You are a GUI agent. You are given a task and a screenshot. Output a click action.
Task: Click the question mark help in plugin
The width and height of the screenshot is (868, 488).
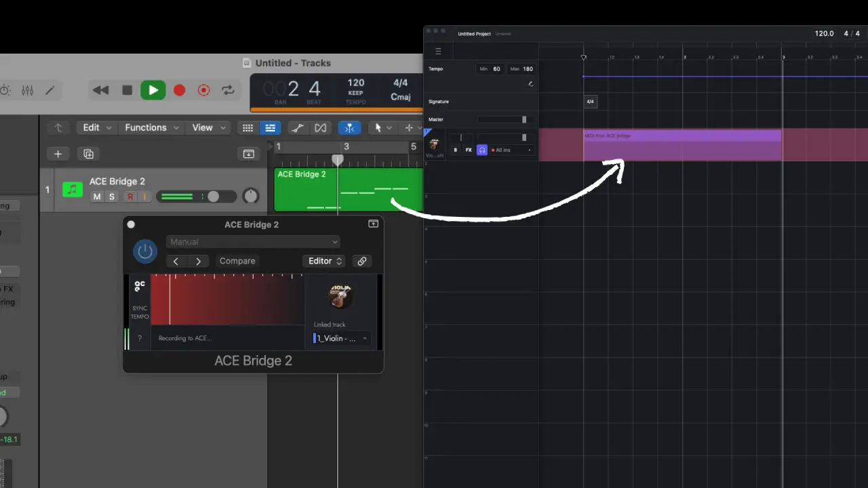coord(140,338)
